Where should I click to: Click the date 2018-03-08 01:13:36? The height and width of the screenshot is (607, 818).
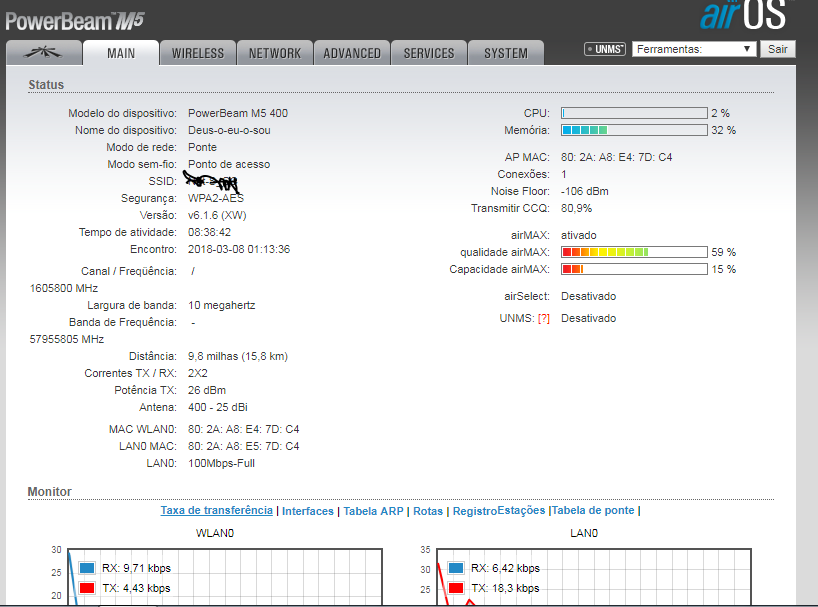239,249
